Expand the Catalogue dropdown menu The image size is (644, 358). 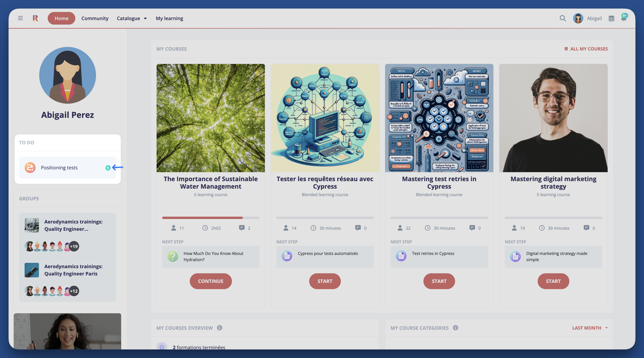(x=132, y=18)
